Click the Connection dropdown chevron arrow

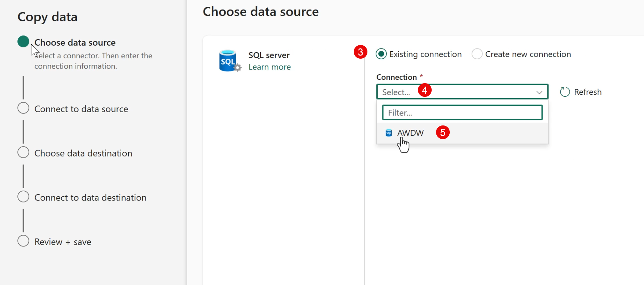click(x=539, y=92)
